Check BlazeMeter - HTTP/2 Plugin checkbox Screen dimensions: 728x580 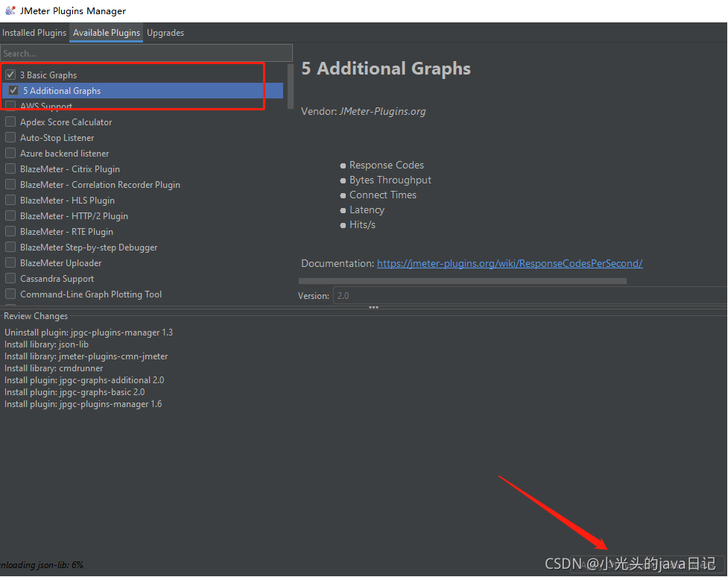click(10, 215)
